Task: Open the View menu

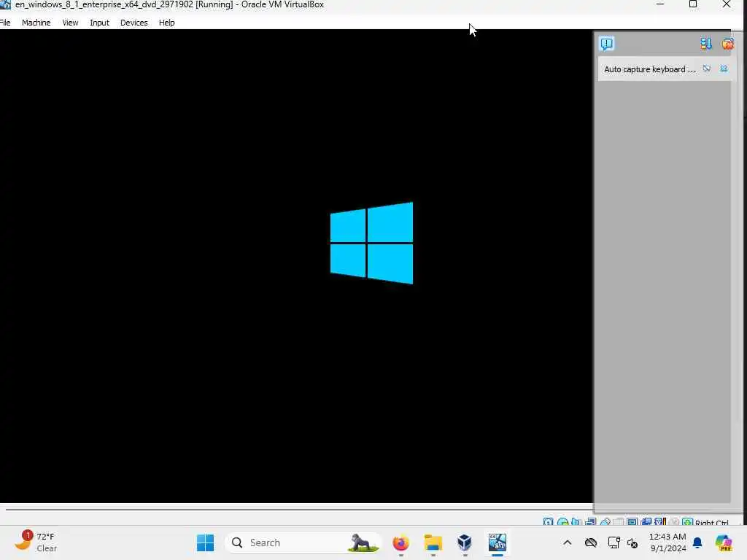Action: pos(70,23)
